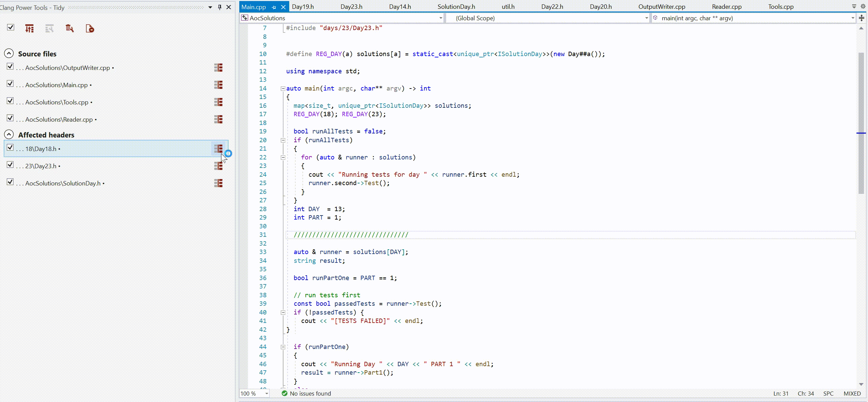Uncheck the AocSolutions\Tools.cpp checkbox
Viewport: 868px width, 402px height.
[x=10, y=101]
